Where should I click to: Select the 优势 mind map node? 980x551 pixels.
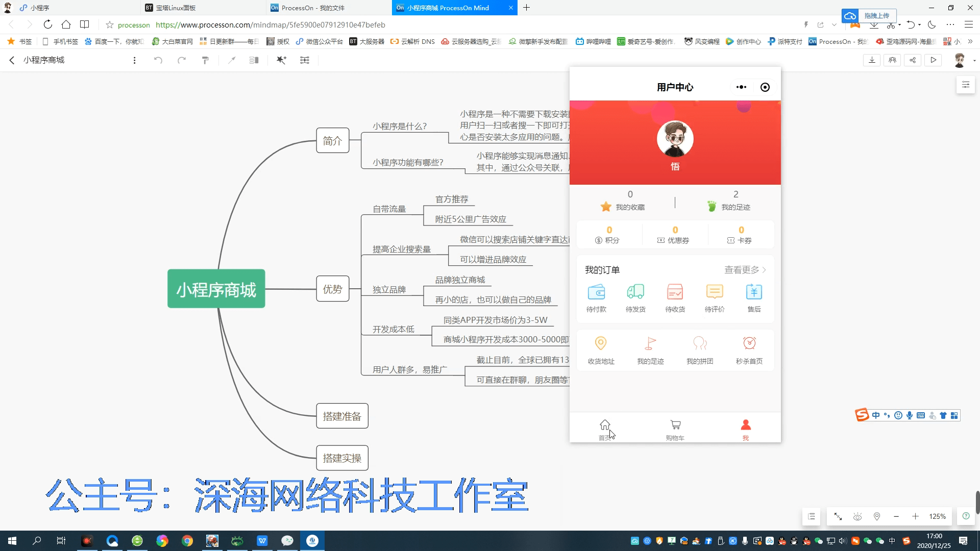333,289
